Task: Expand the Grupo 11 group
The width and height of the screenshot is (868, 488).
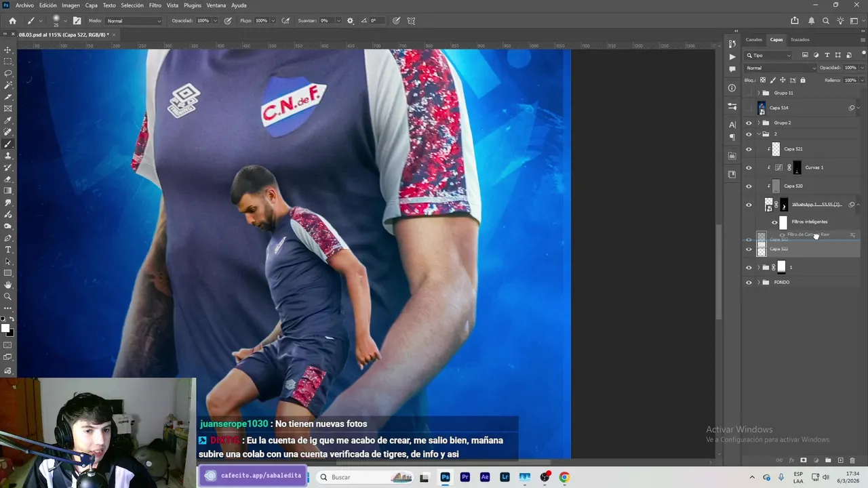Action: point(758,93)
